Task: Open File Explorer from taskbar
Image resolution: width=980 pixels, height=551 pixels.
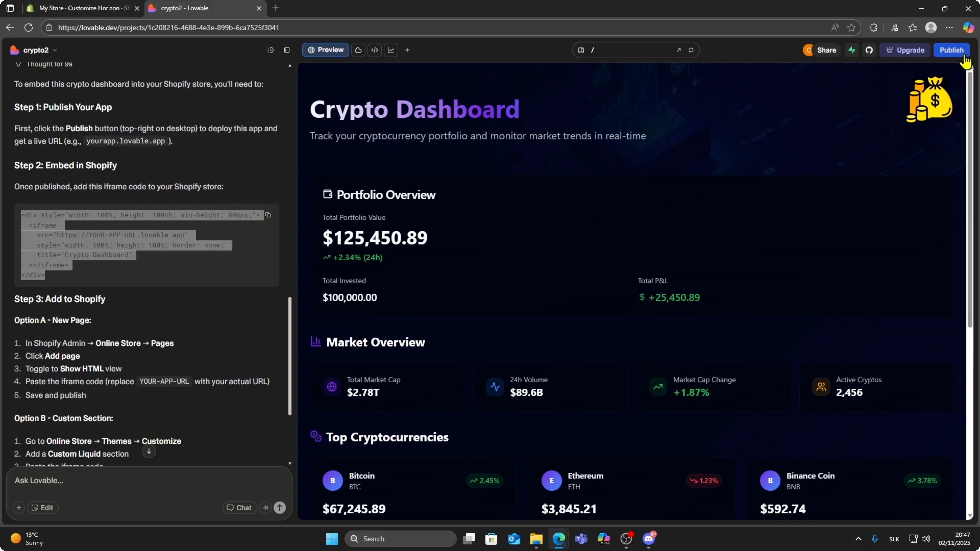Action: pos(536,539)
